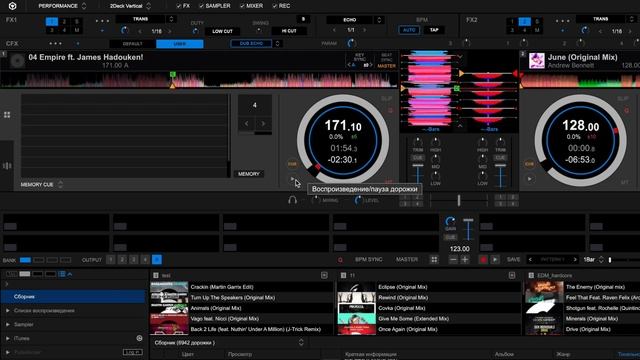Image resolution: width=640 pixels, height=360 pixels.
Task: Toggle the SAMPLER panel checkbox
Action: point(201,6)
